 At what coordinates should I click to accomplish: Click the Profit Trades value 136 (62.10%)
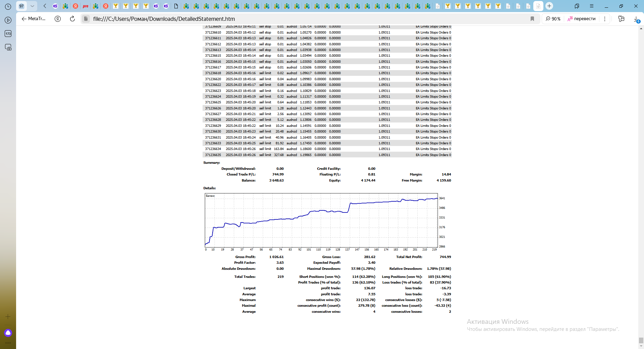pyautogui.click(x=364, y=283)
